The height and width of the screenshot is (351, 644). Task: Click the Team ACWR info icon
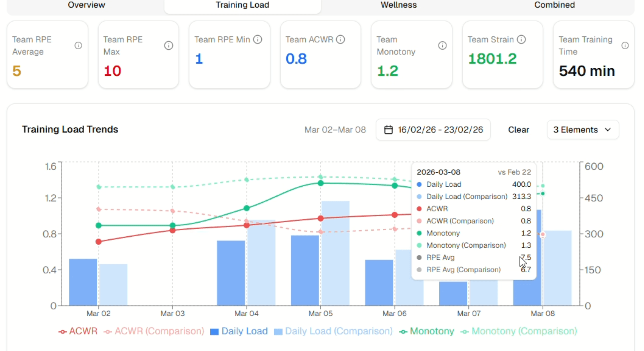341,39
